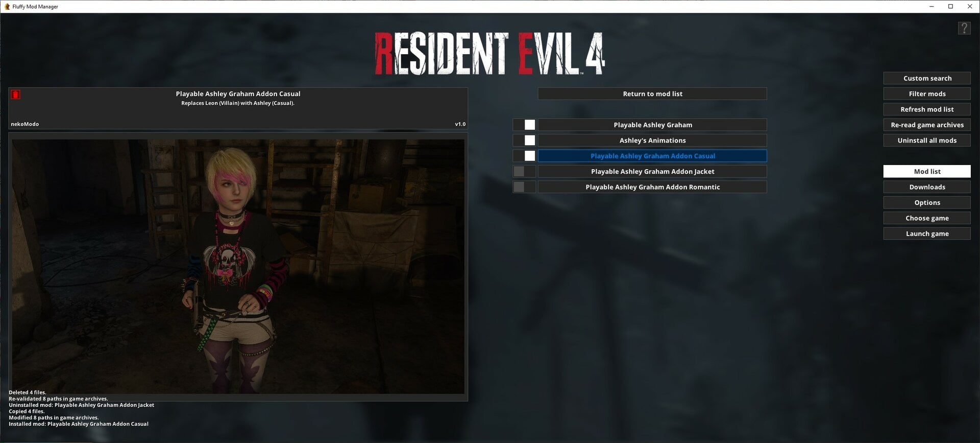Viewport: 980px width, 443px height.
Task: Click log line 'Copied 4 files.'
Action: tap(27, 411)
